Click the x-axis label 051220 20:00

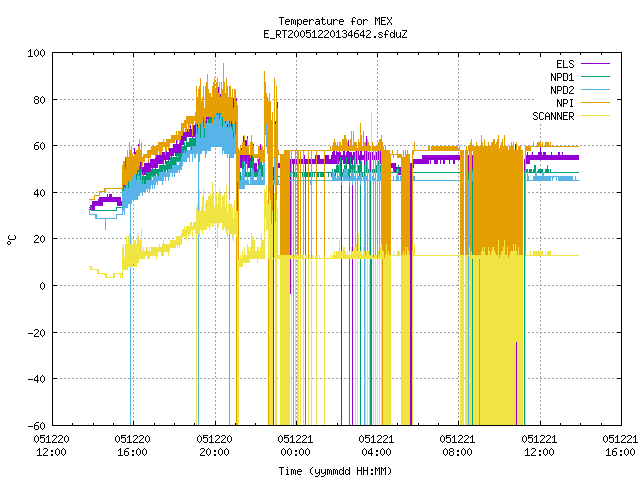pyautogui.click(x=214, y=446)
